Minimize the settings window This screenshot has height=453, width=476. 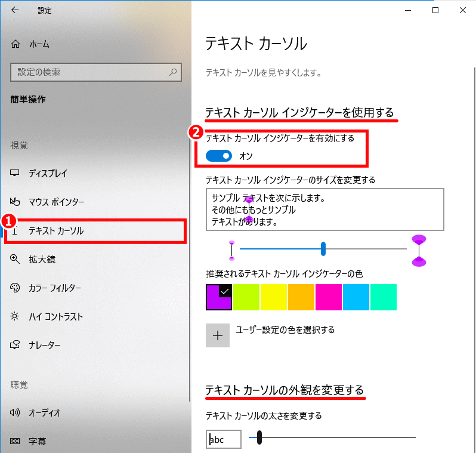coord(408,10)
